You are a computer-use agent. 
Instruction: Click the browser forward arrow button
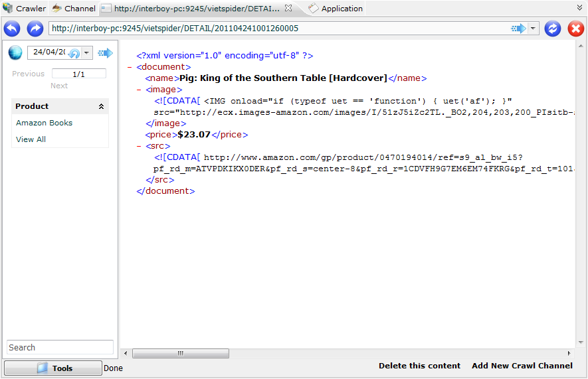click(x=35, y=29)
